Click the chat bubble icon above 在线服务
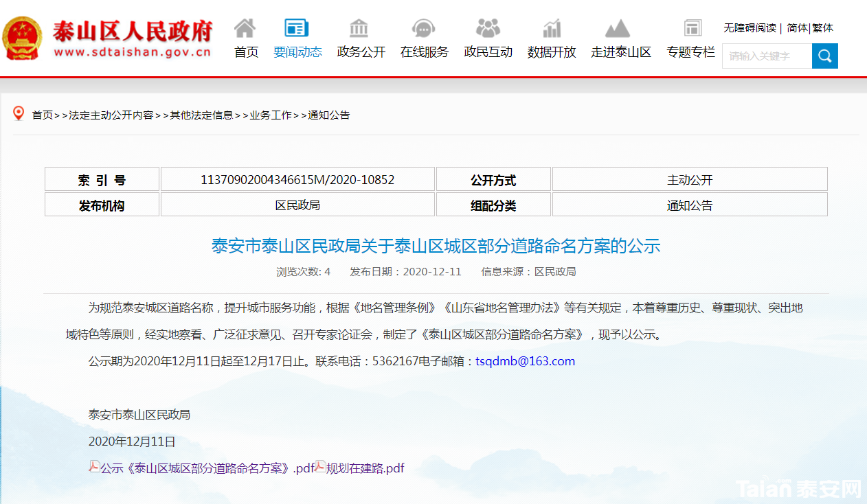867x504 pixels. coord(423,28)
